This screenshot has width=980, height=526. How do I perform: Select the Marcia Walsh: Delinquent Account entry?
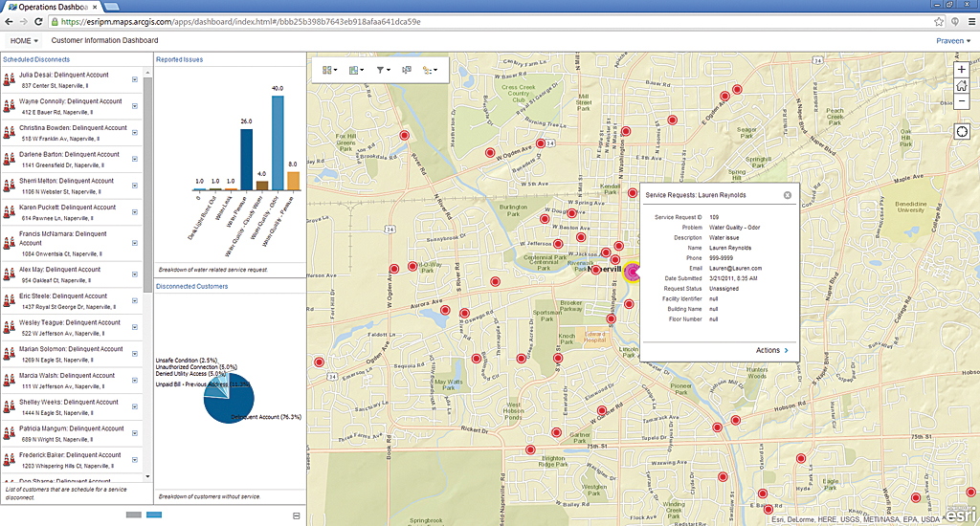pyautogui.click(x=71, y=381)
